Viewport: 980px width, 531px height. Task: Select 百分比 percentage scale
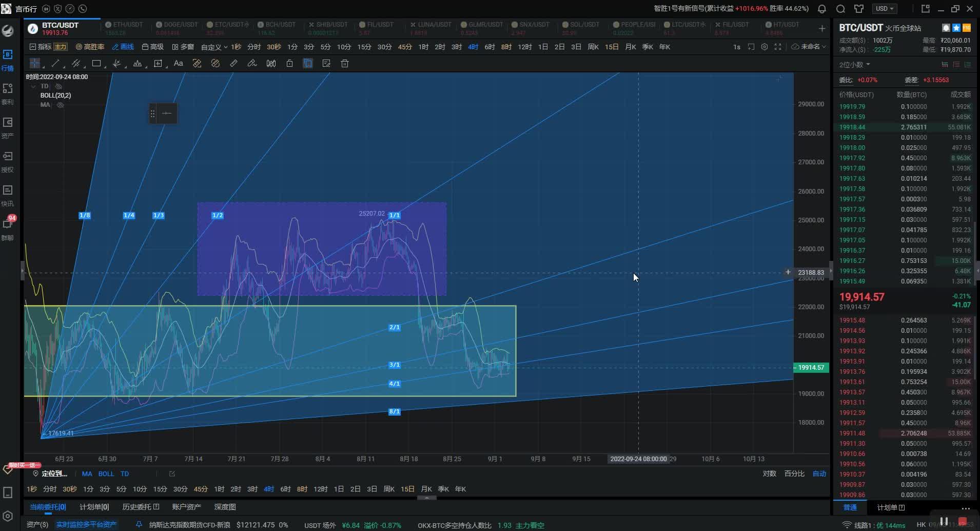click(x=794, y=473)
